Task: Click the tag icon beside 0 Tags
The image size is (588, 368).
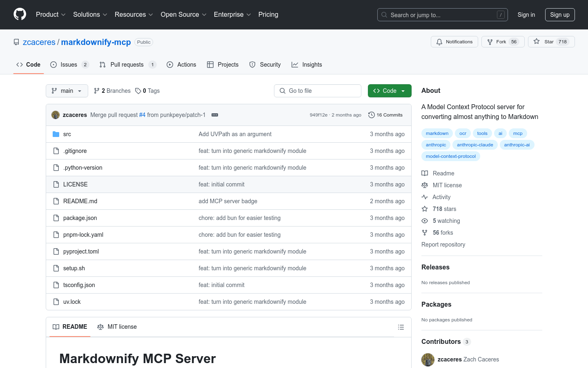Action: [x=138, y=91]
